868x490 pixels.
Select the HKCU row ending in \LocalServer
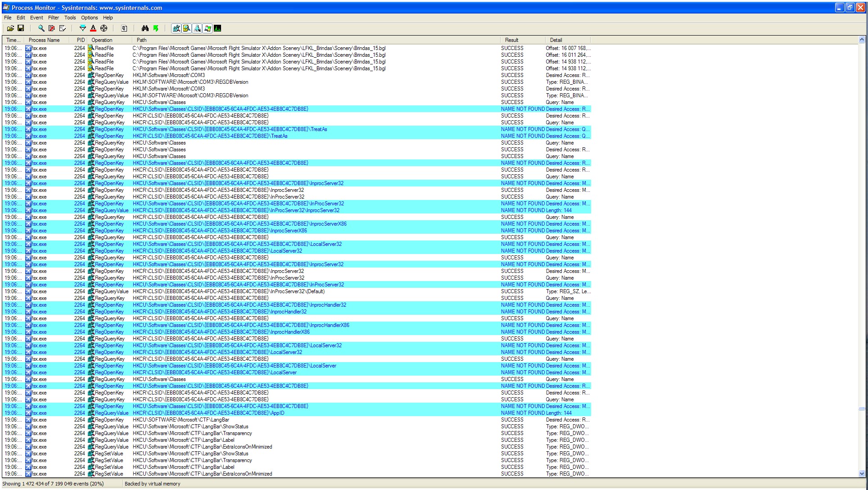[297, 366]
